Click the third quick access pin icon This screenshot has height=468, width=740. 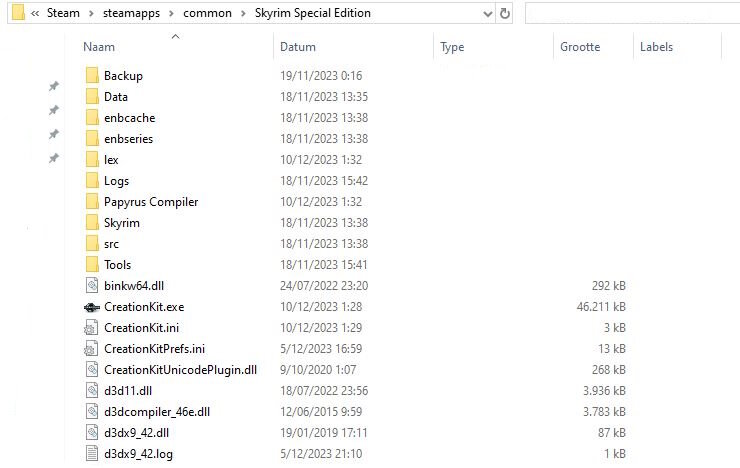(x=54, y=134)
